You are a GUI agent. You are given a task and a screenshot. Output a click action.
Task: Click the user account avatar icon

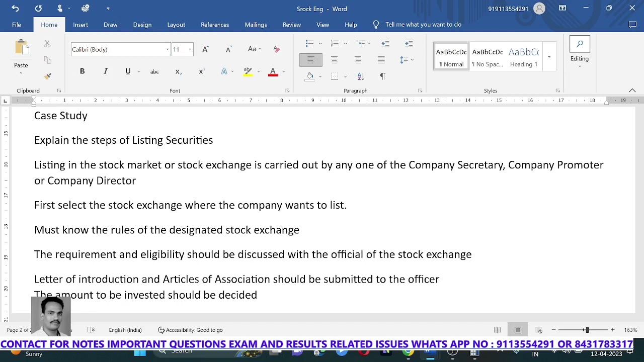coord(539,9)
